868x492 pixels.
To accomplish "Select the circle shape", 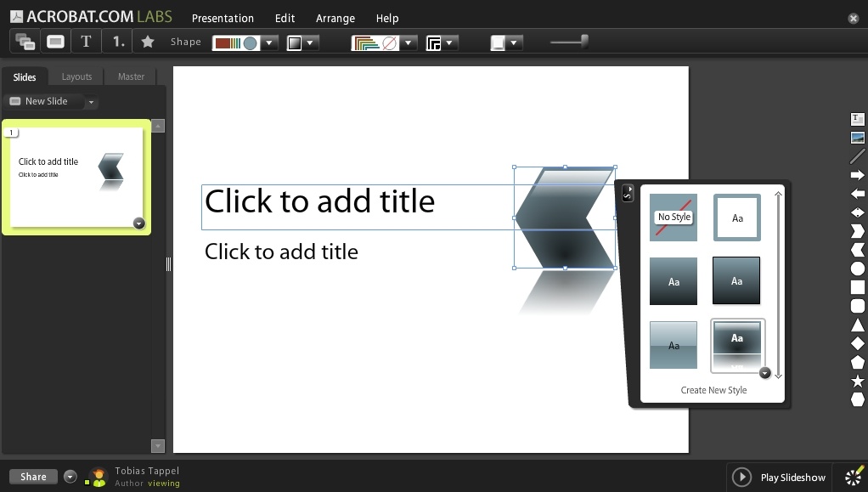I will pos(858,269).
